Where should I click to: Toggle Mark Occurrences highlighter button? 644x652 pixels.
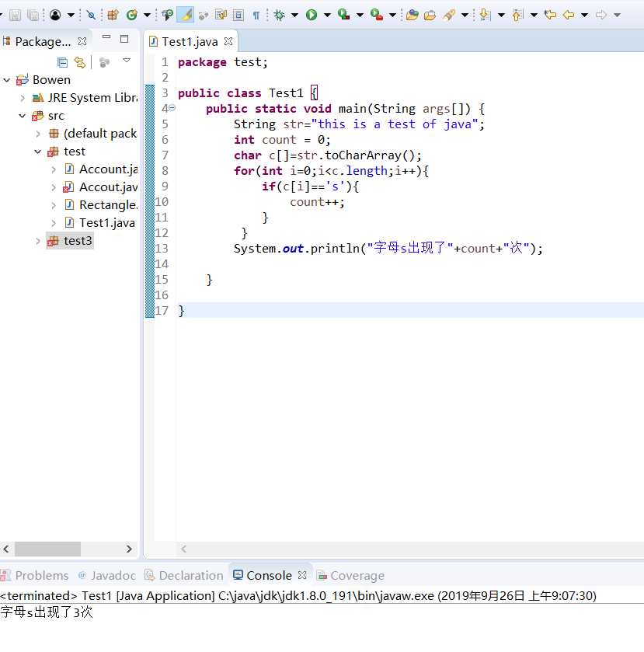186,15
